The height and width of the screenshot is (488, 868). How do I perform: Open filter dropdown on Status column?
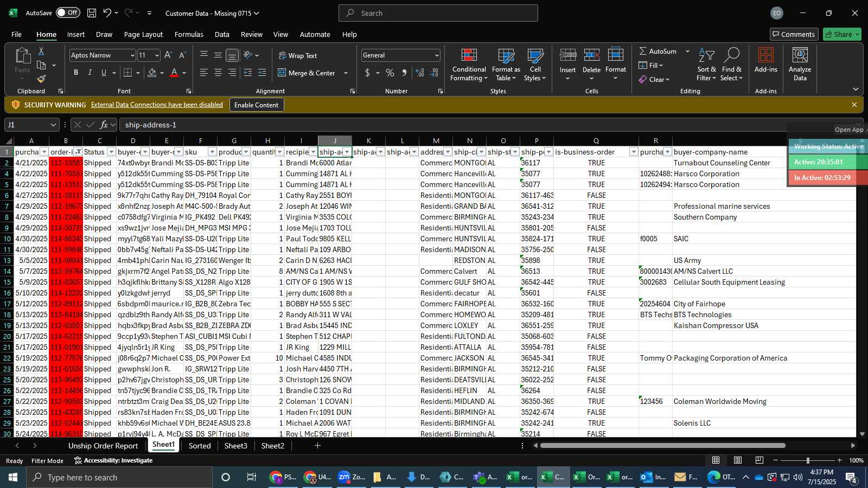point(111,152)
